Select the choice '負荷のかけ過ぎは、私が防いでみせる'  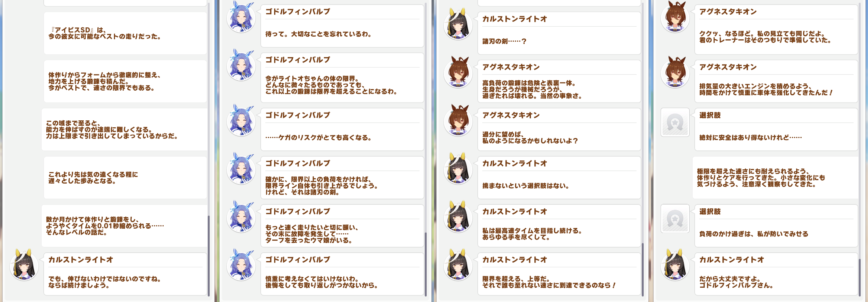(776, 226)
